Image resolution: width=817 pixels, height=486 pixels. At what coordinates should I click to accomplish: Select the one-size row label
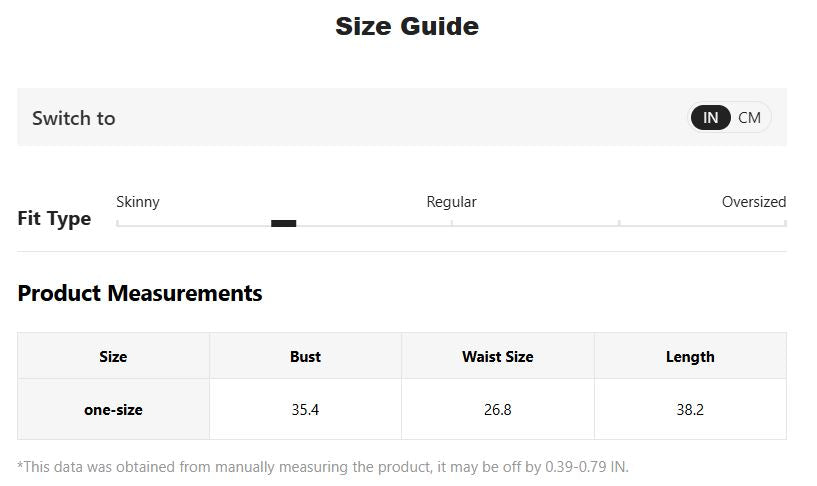pyautogui.click(x=113, y=410)
